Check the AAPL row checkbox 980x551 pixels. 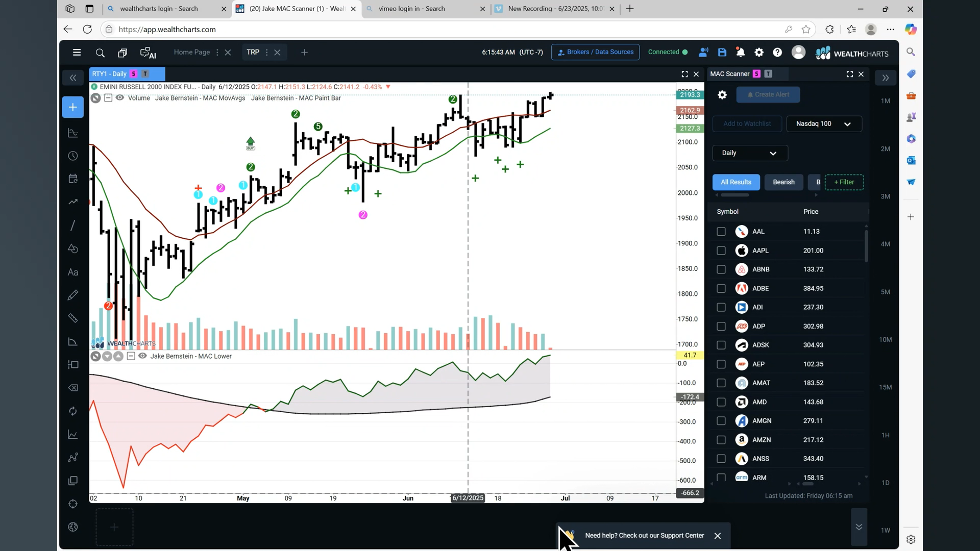click(x=721, y=251)
